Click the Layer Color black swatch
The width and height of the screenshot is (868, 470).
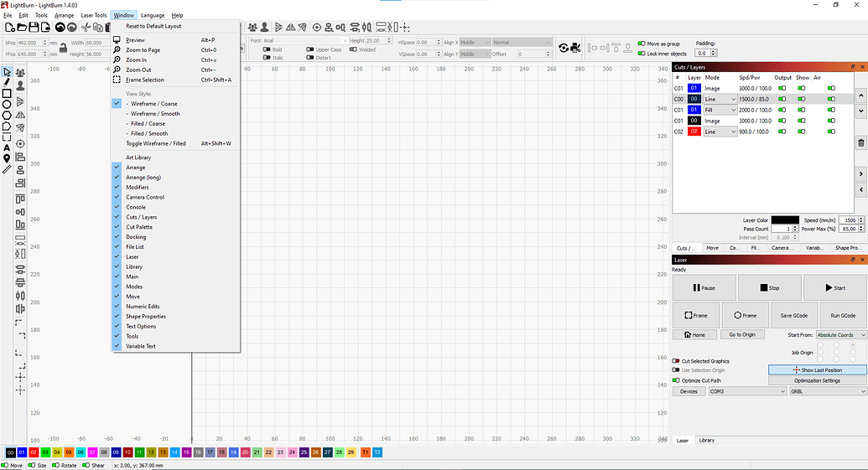pos(785,220)
